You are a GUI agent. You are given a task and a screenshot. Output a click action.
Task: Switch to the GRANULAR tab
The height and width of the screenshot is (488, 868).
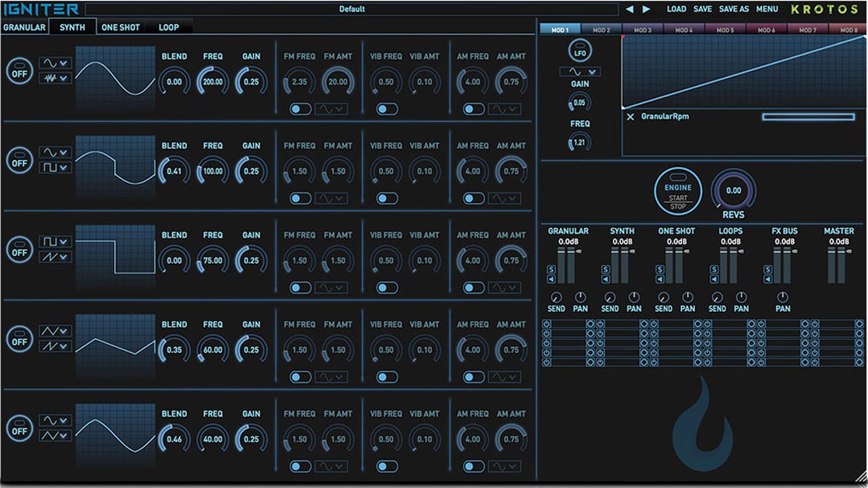[x=24, y=27]
